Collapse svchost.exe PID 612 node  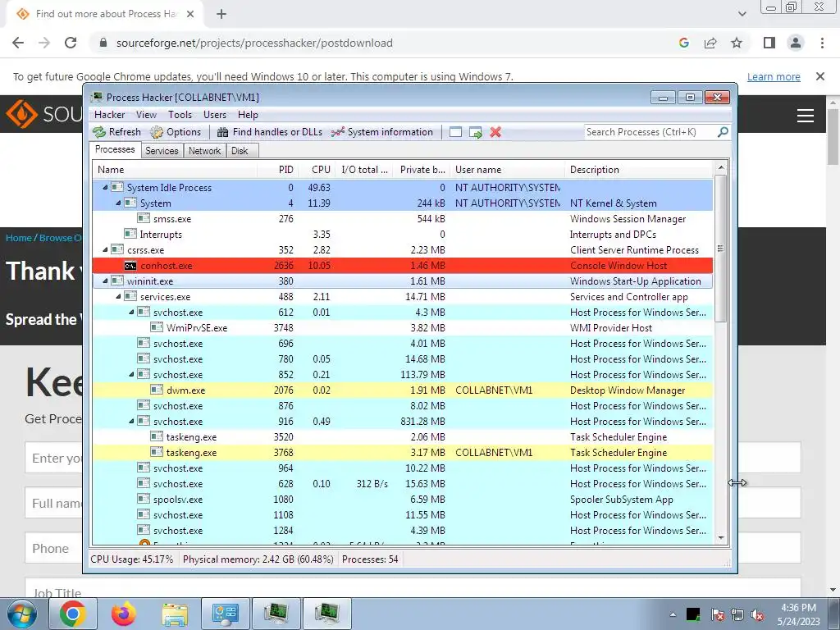(131, 312)
